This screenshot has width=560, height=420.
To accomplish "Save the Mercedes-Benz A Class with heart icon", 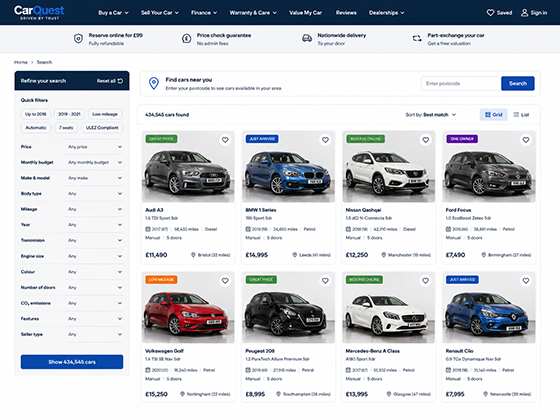I will pos(426,281).
